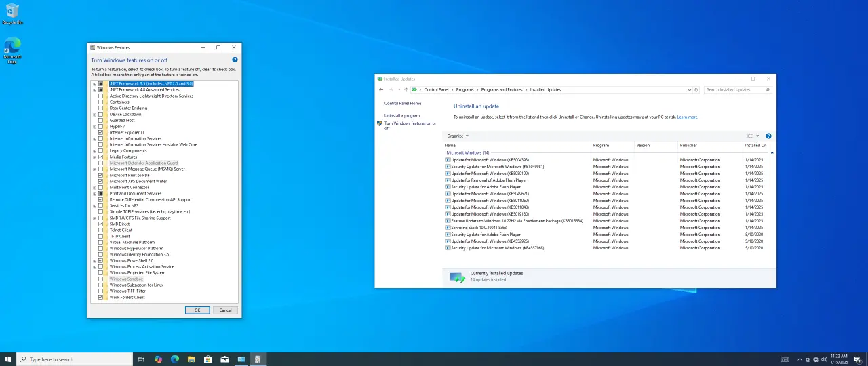Go back in Installed Updates window

pos(381,89)
